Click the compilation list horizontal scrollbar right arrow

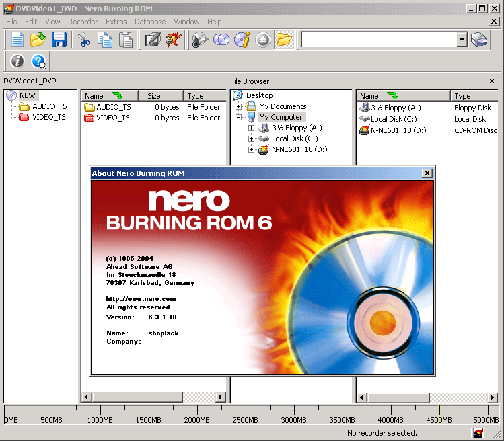[x=220, y=397]
